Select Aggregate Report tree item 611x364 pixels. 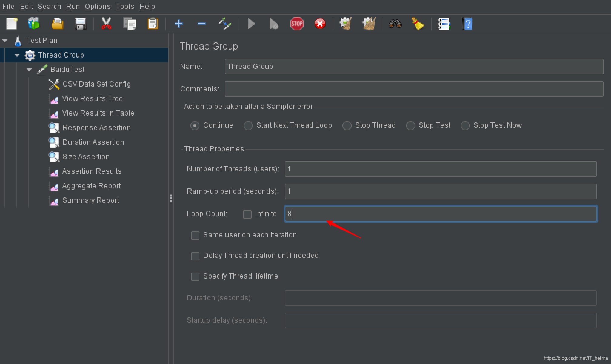(x=91, y=186)
